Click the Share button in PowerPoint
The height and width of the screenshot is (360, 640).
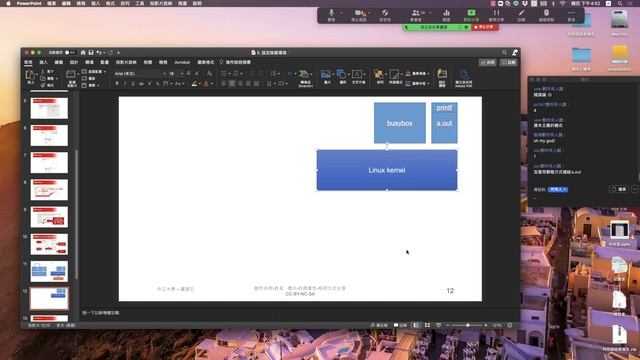[x=488, y=62]
